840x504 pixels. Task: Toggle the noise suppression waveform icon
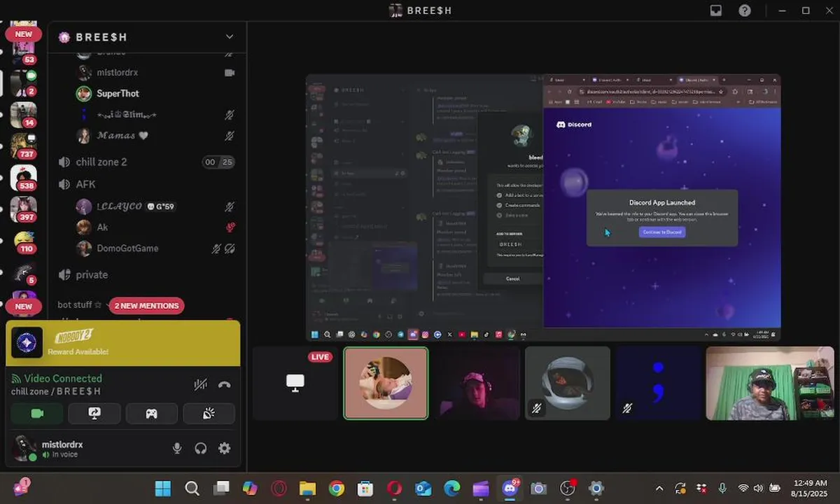pos(201,384)
